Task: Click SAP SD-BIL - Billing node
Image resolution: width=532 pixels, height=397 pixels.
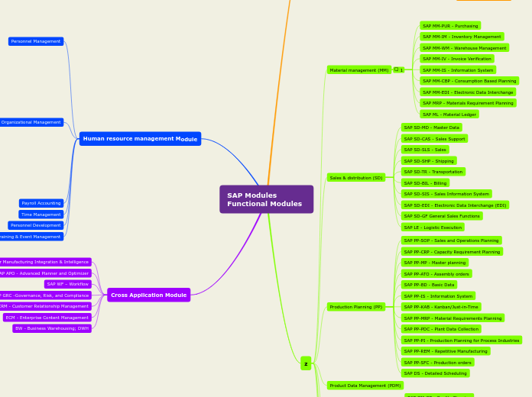Action: (x=426, y=183)
